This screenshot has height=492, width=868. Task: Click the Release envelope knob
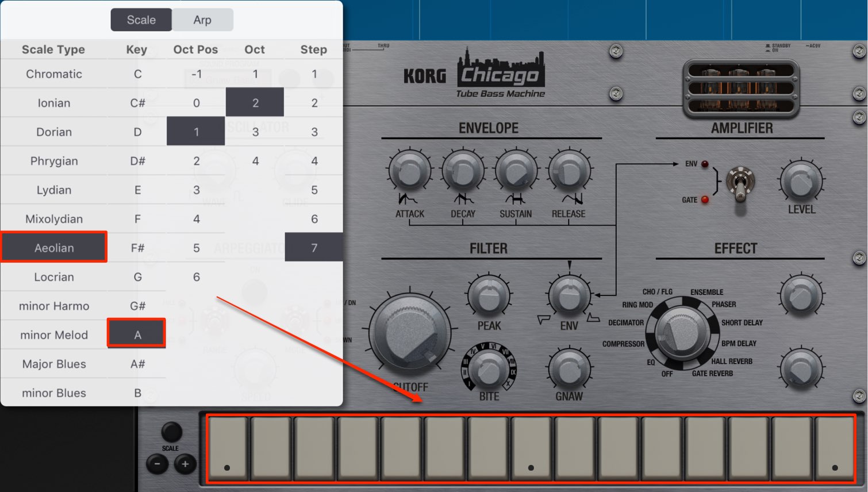tap(569, 170)
